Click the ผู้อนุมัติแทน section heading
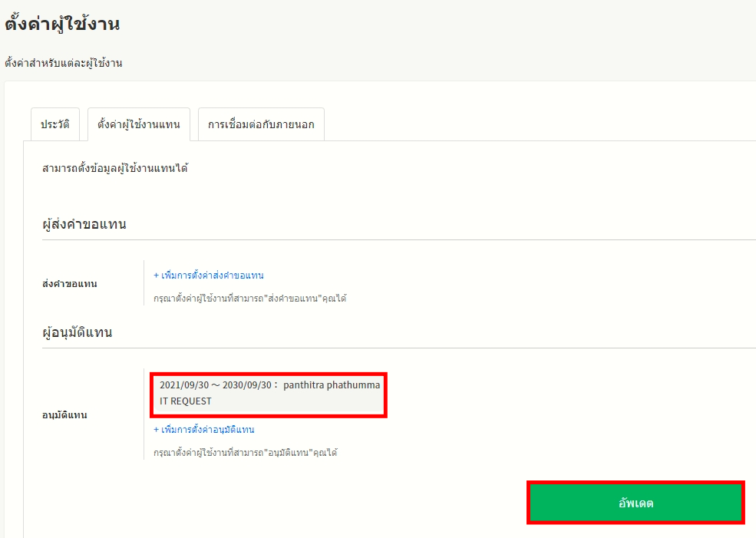This screenshot has height=538, width=756. click(x=78, y=332)
